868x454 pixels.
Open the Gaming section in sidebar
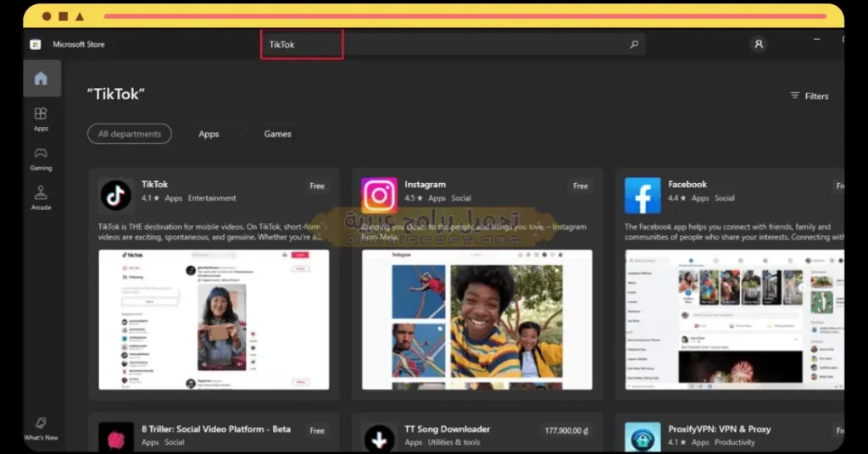pos(41,158)
